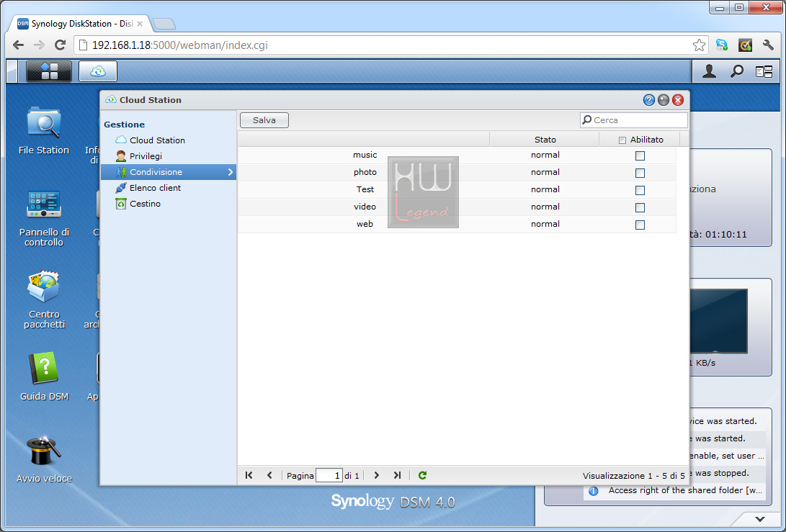Click the Cerca search field
Image resolution: width=786 pixels, height=532 pixels.
634,120
